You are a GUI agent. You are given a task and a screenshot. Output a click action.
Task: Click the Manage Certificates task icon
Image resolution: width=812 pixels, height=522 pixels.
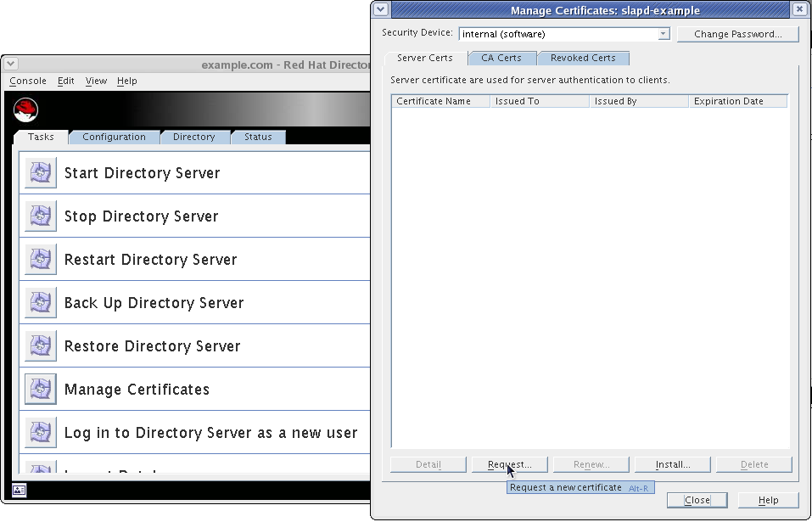pyautogui.click(x=41, y=390)
